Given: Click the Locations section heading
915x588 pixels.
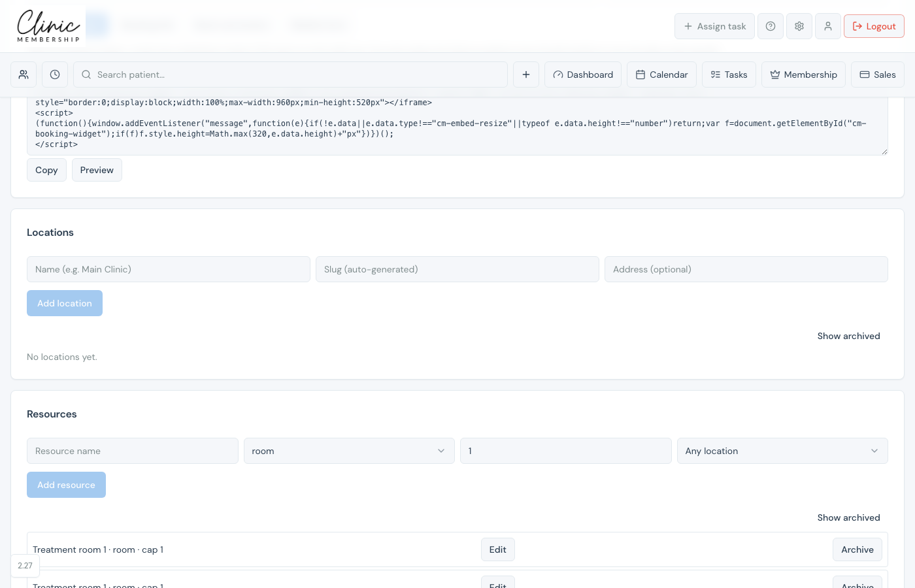Looking at the screenshot, I should [x=50, y=233].
